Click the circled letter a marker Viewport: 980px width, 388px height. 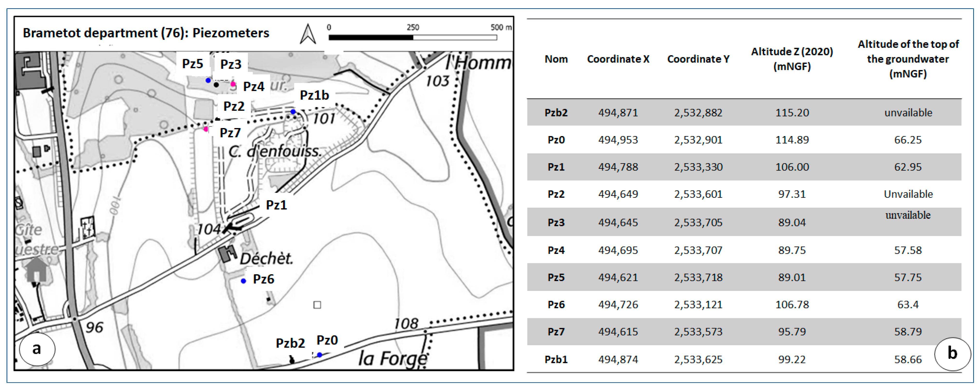click(37, 349)
